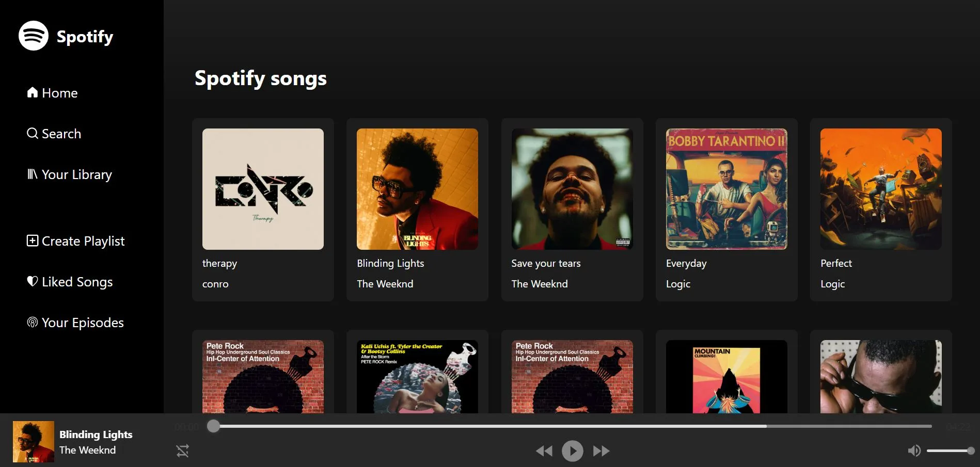
Task: Open Home in the sidebar
Action: pos(52,93)
